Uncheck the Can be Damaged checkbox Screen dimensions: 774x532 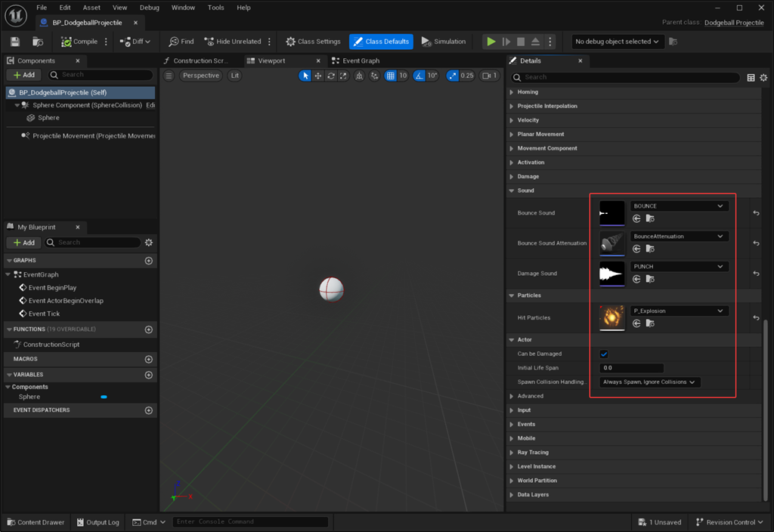(604, 354)
